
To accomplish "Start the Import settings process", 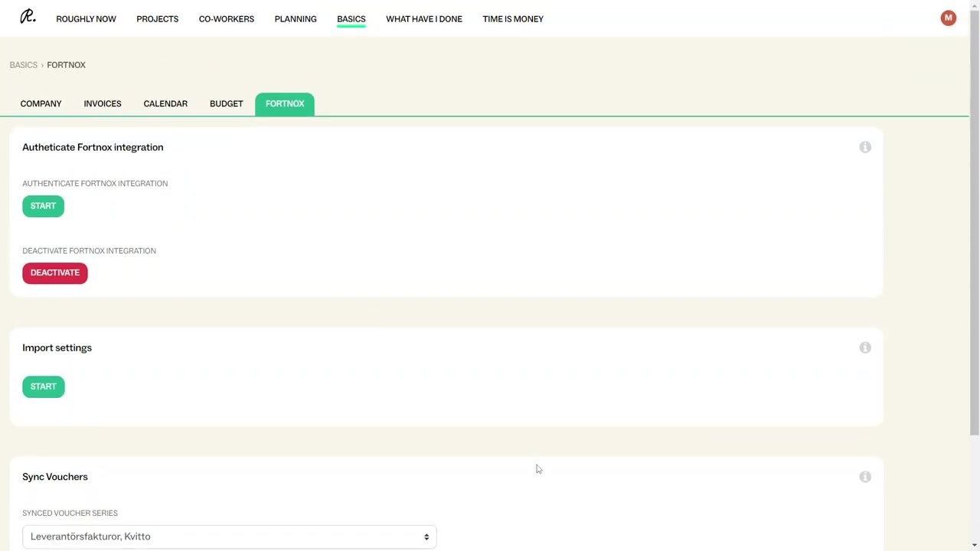I will (x=43, y=386).
